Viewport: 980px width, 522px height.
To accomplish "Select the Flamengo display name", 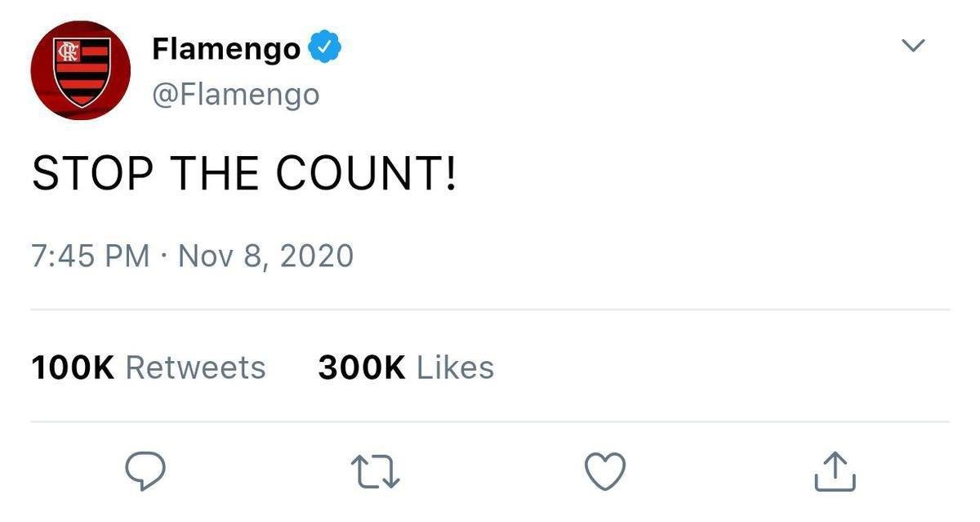I will pyautogui.click(x=226, y=46).
